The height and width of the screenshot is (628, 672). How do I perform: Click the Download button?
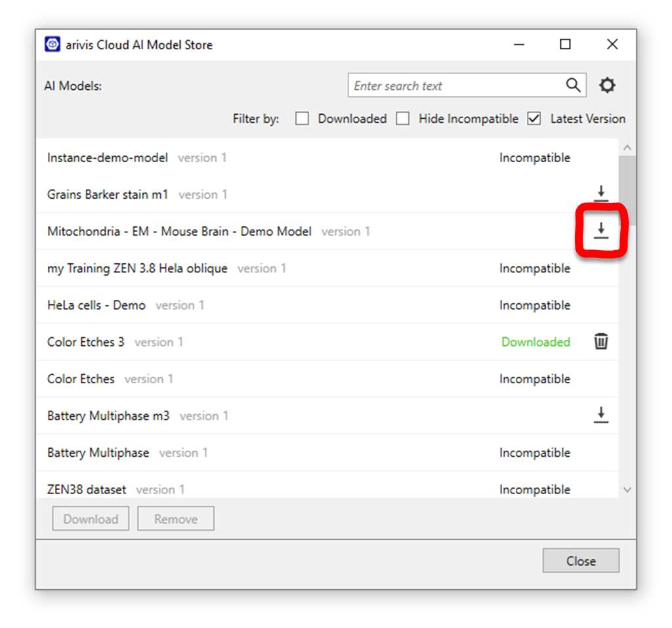click(x=90, y=518)
